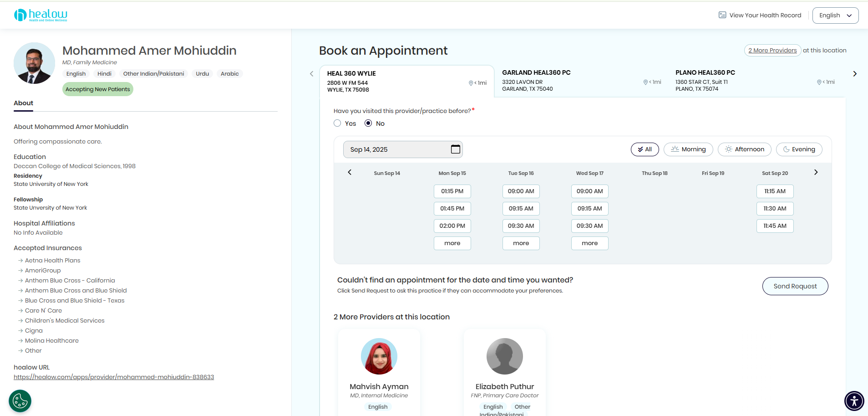Filter appointments by Morning
Viewport: 868px width, 416px height.
688,149
